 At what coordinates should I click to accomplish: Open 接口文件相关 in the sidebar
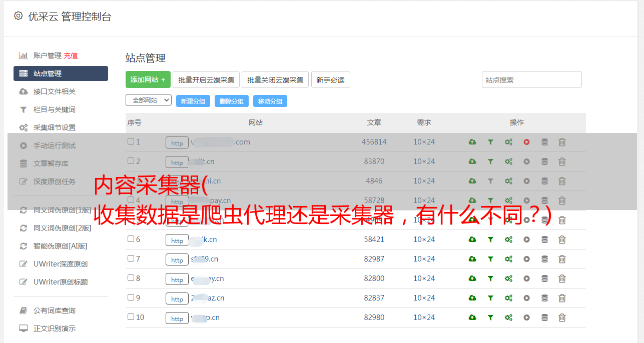54,91
